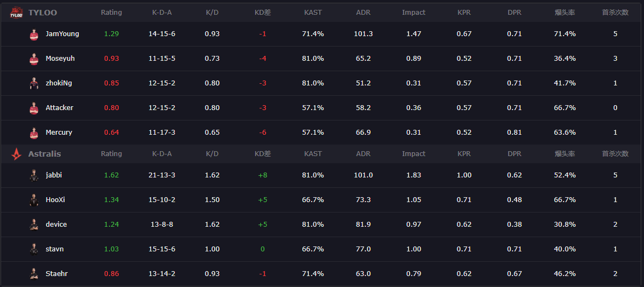Open the Moseyuh player profile link

pos(60,59)
